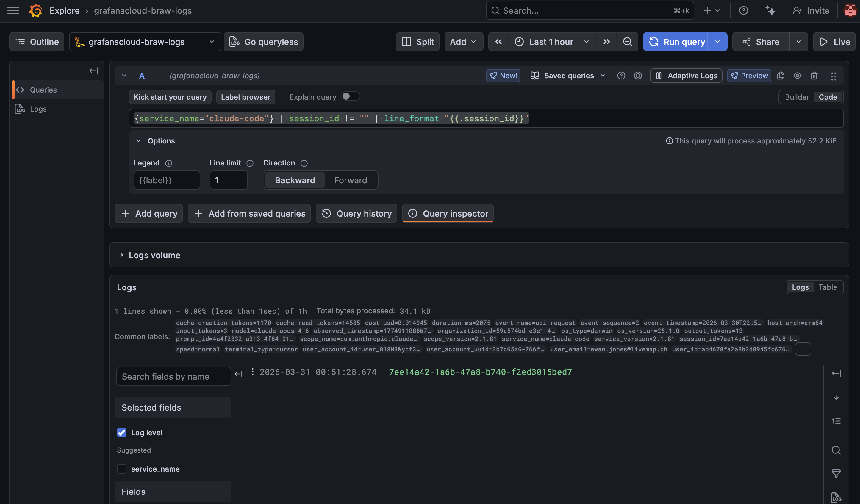Hide query results with the eye icon
This screenshot has height=504, width=860.
coord(798,75)
